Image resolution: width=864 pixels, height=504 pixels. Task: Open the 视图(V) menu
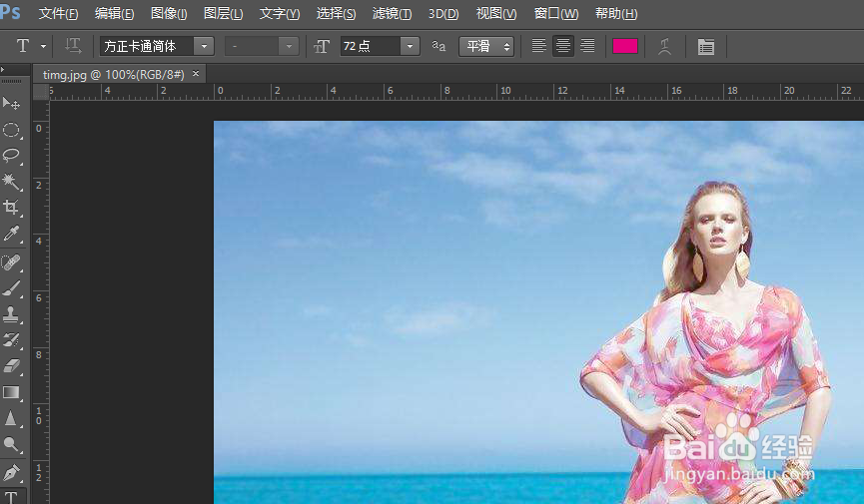click(495, 13)
